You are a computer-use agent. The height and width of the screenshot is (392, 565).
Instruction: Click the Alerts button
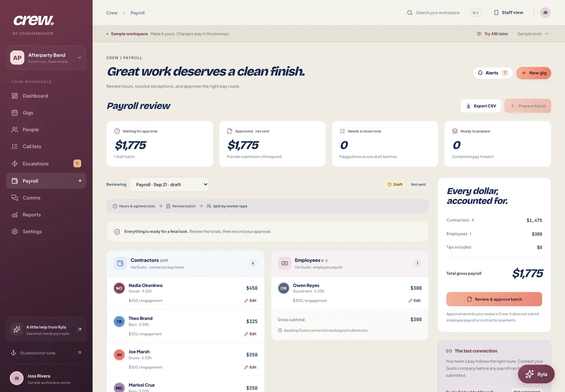click(492, 73)
